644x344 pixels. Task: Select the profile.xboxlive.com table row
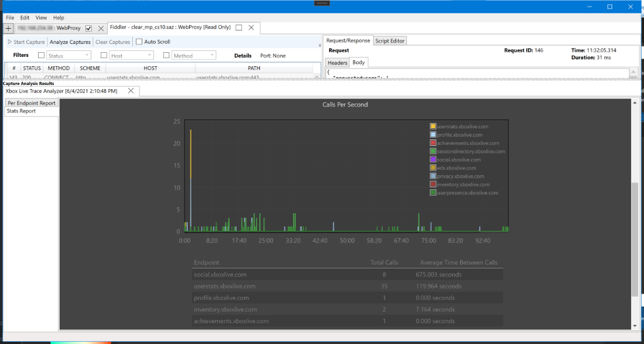point(348,298)
